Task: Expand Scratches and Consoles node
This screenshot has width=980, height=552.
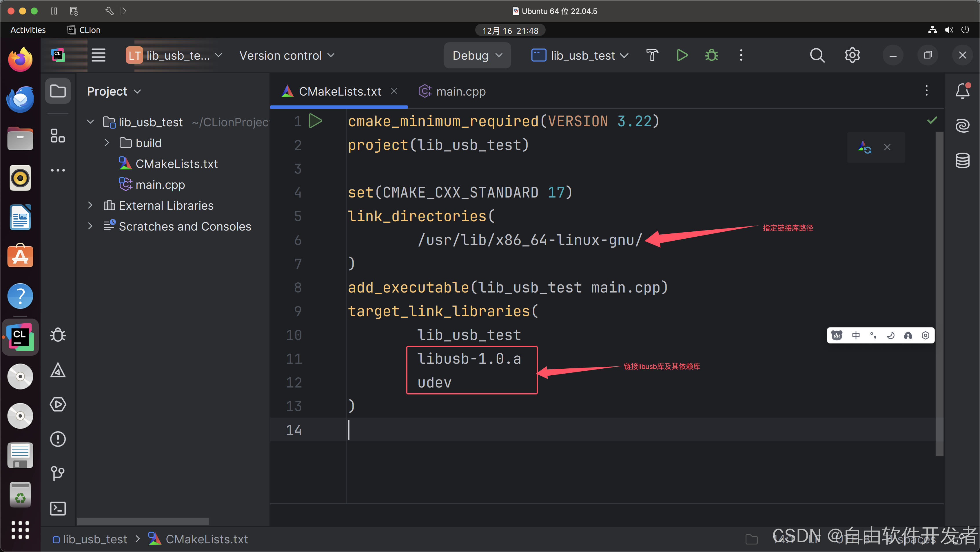Action: coord(90,226)
